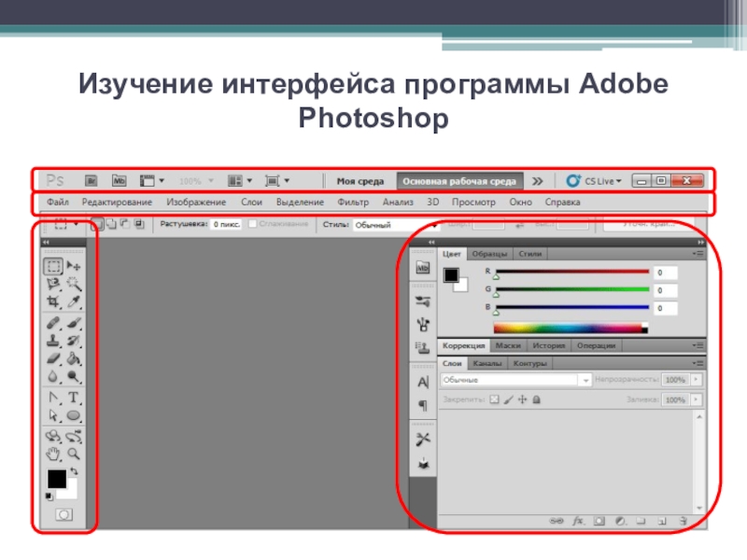Open the Фильтр menu

(353, 202)
